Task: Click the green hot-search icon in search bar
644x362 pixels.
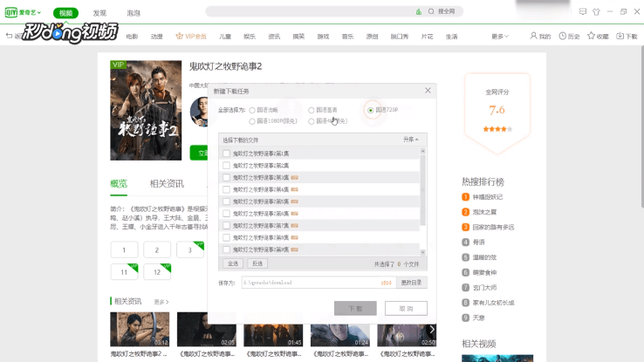Action: pyautogui.click(x=419, y=11)
